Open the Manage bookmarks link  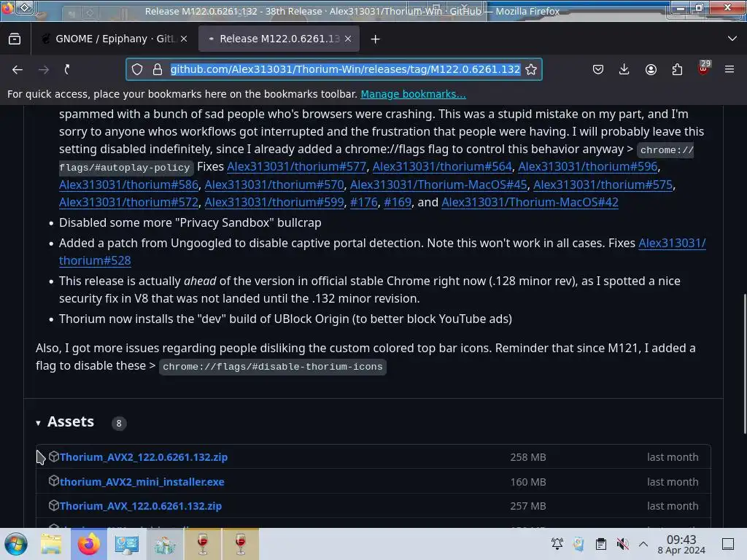pyautogui.click(x=413, y=94)
